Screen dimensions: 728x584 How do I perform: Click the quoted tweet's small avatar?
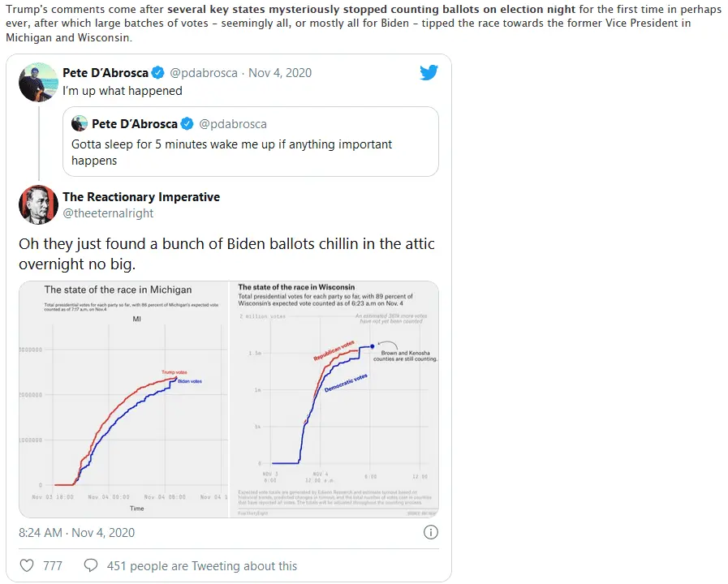tap(80, 124)
